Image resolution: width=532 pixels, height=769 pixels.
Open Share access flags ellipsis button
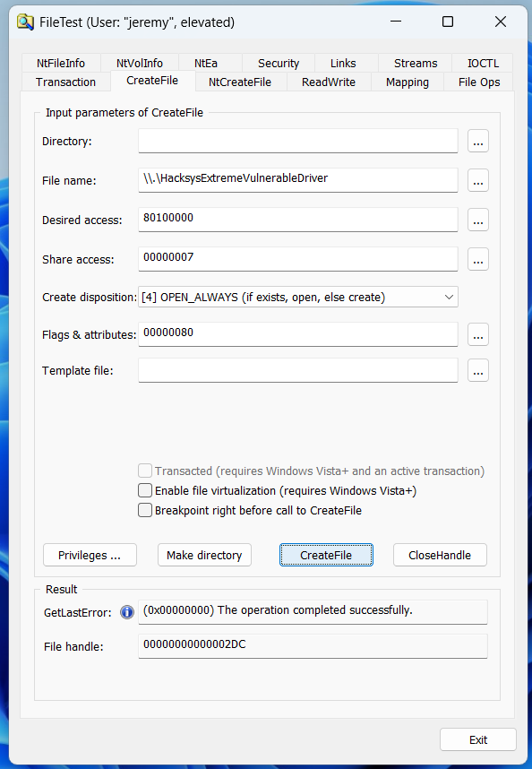tap(478, 259)
